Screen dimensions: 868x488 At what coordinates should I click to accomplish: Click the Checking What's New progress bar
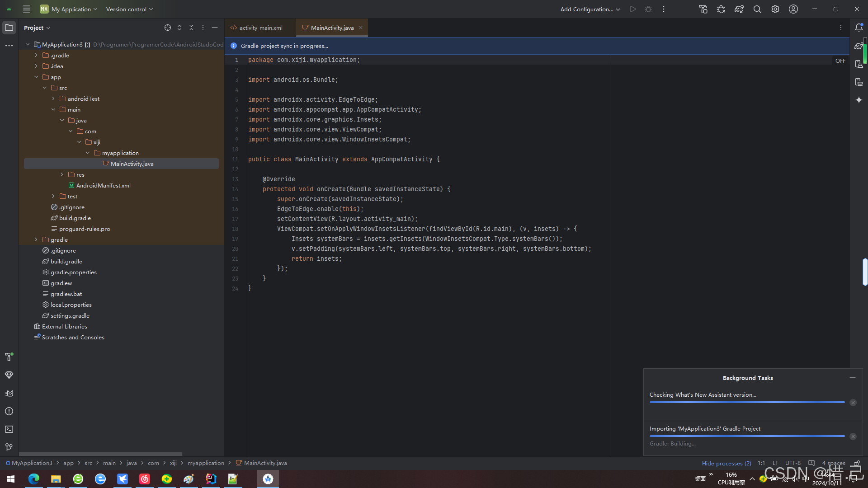(747, 402)
